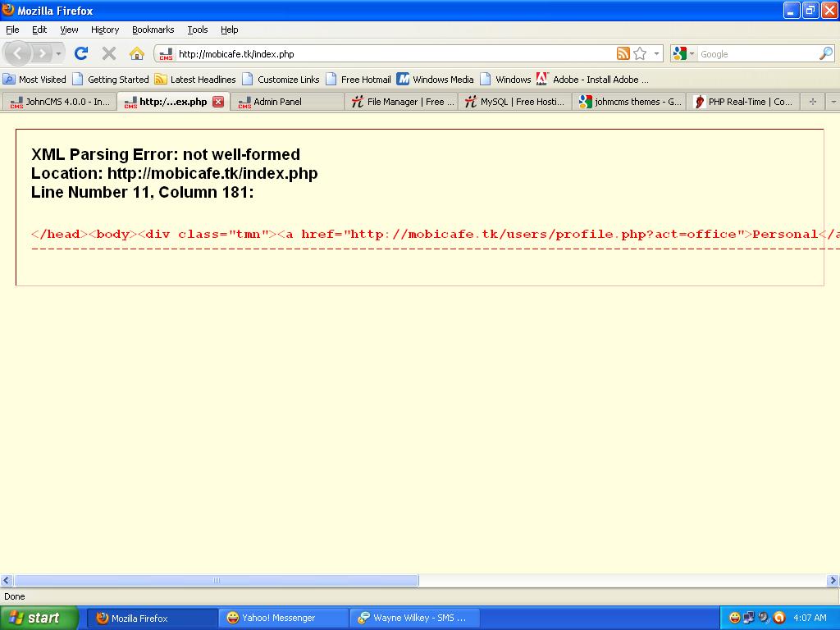Close the active index.php tab

click(218, 102)
